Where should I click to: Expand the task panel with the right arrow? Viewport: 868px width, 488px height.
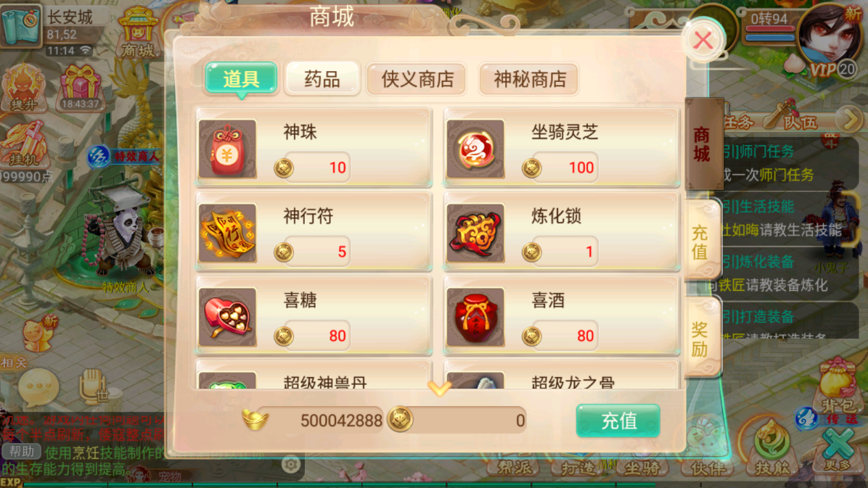point(849,118)
